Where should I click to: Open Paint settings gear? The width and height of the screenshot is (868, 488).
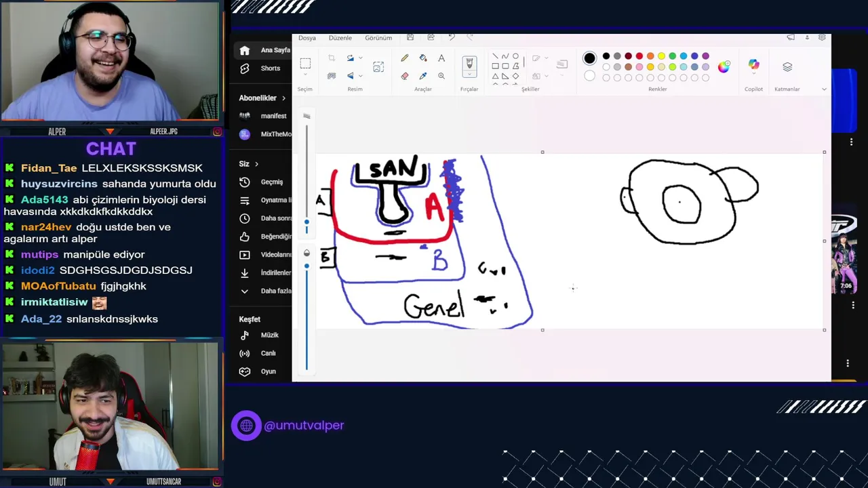(822, 37)
